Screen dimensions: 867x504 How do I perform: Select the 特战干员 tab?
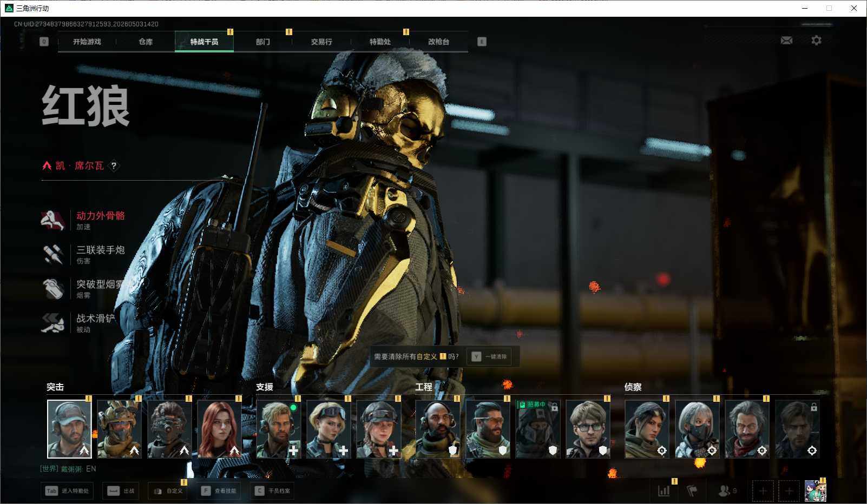204,42
